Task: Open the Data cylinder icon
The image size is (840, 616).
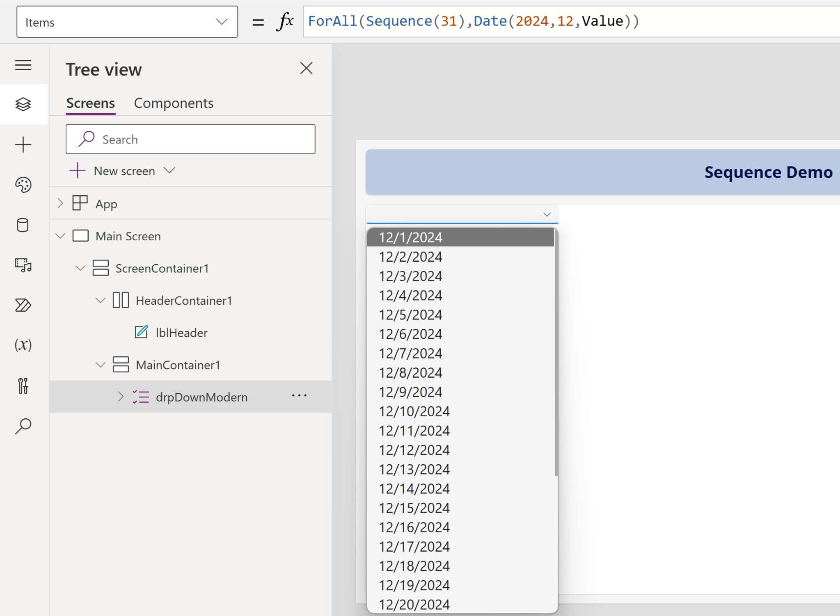Action: pos(23,225)
